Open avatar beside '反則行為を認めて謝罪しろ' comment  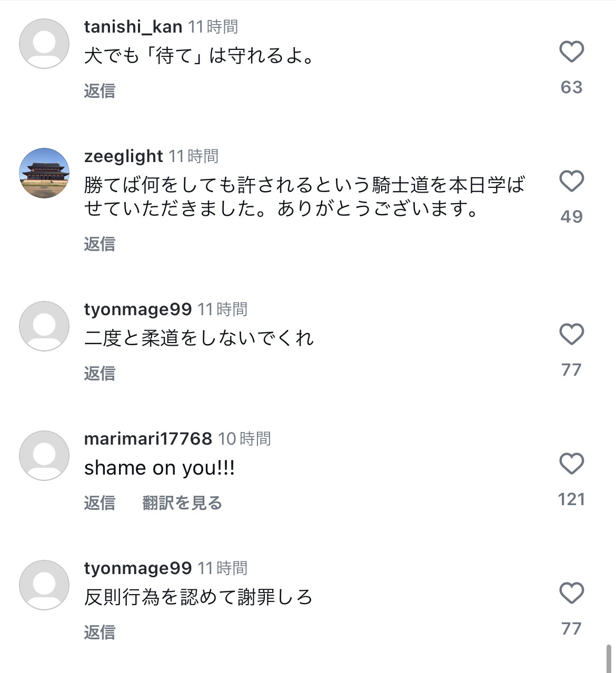44,585
